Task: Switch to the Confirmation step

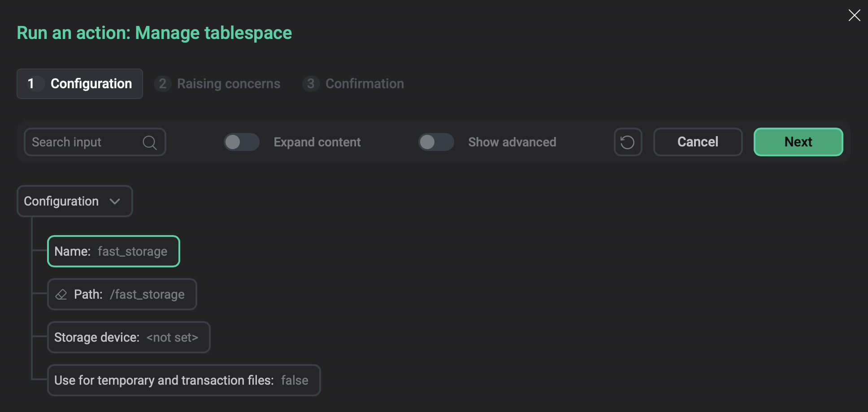Action: [x=364, y=84]
